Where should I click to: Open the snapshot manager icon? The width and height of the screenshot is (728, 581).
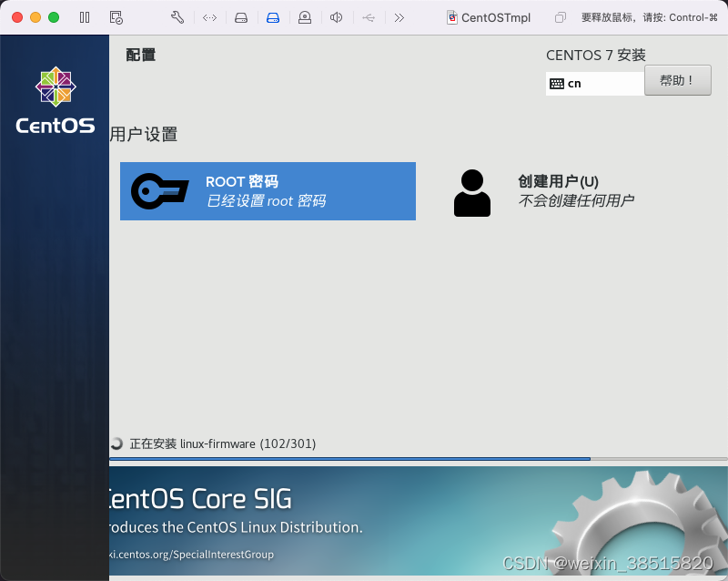pyautogui.click(x=116, y=17)
